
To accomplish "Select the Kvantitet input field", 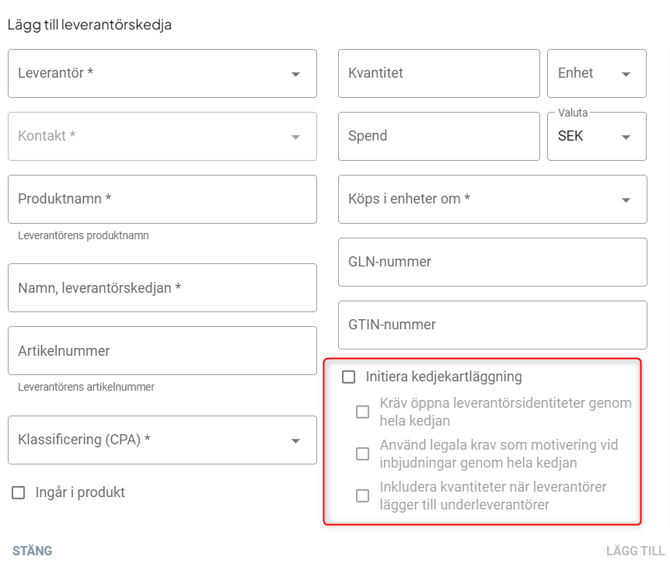I will [439, 74].
